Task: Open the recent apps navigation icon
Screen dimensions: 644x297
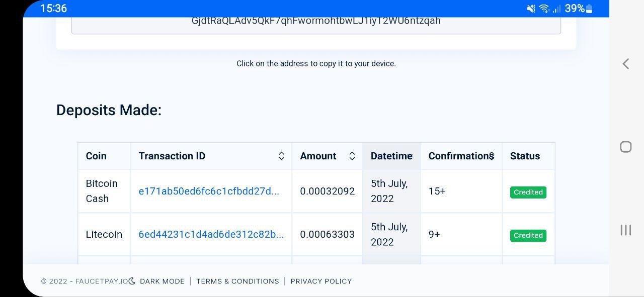Action: [626, 230]
